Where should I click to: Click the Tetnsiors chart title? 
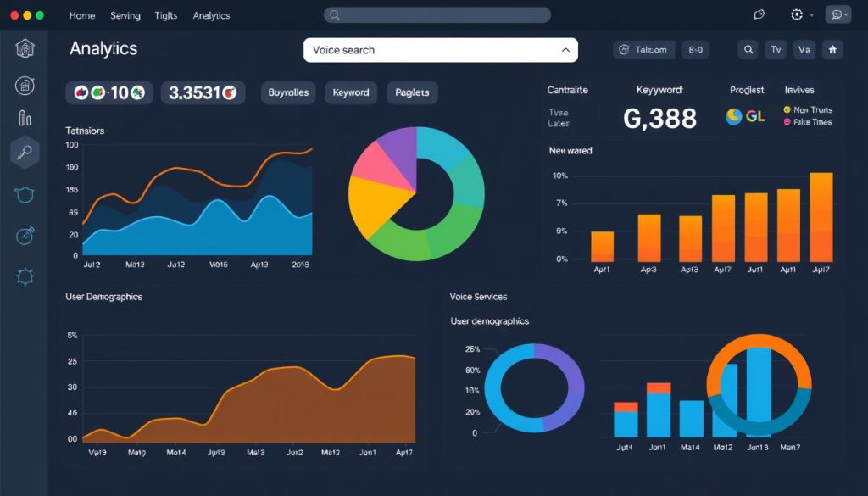(x=85, y=131)
